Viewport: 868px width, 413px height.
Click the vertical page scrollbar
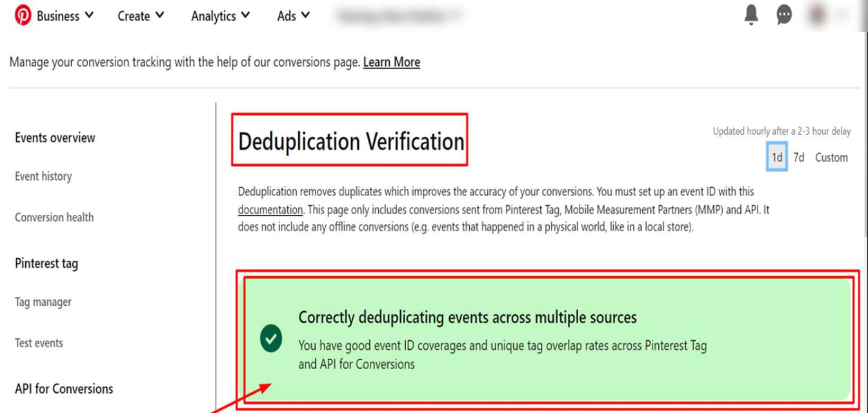point(865,136)
